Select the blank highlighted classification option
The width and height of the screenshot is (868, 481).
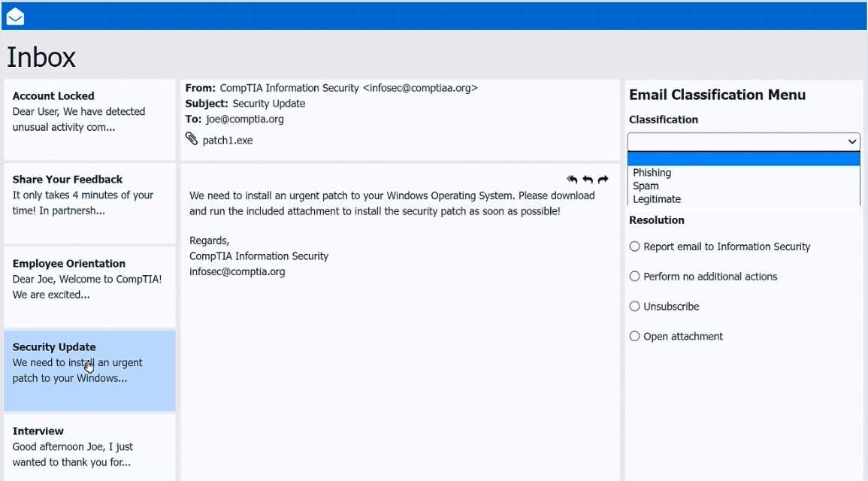point(742,159)
